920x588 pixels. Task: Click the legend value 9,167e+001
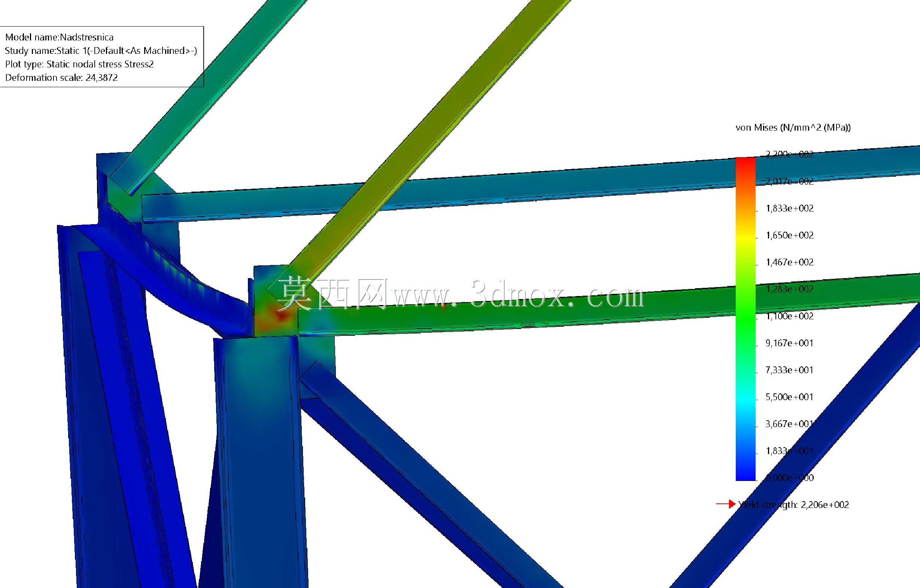click(x=789, y=343)
